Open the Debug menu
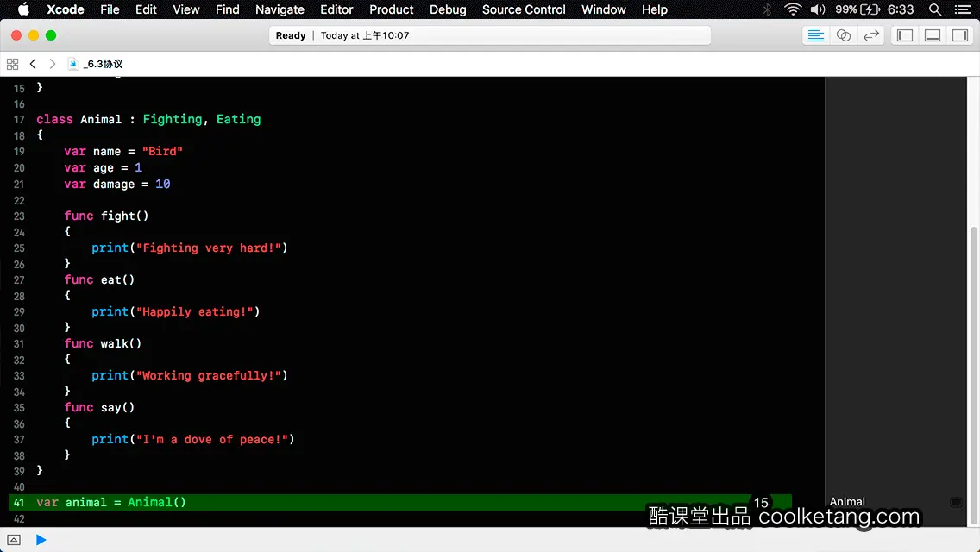Screen dimensions: 980x552 click(x=448, y=9)
